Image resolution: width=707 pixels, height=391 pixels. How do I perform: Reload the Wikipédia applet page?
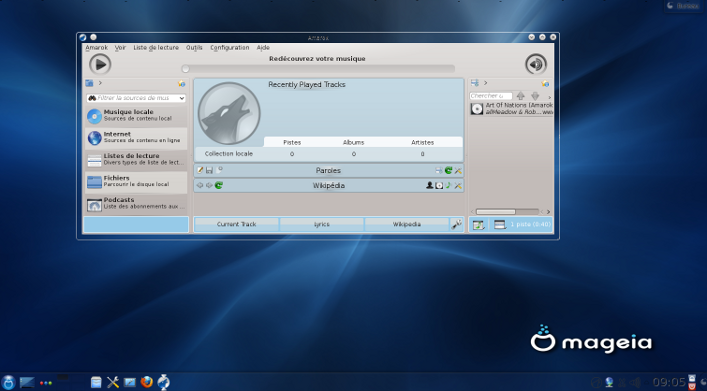(219, 185)
